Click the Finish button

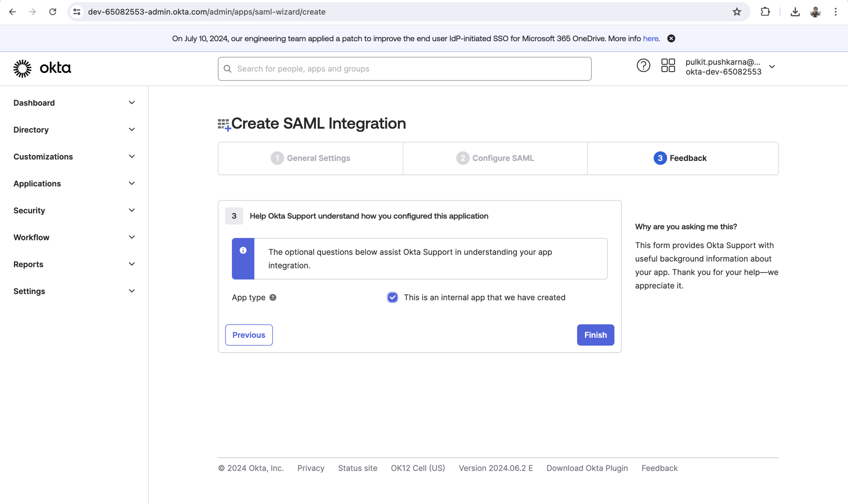click(x=595, y=335)
